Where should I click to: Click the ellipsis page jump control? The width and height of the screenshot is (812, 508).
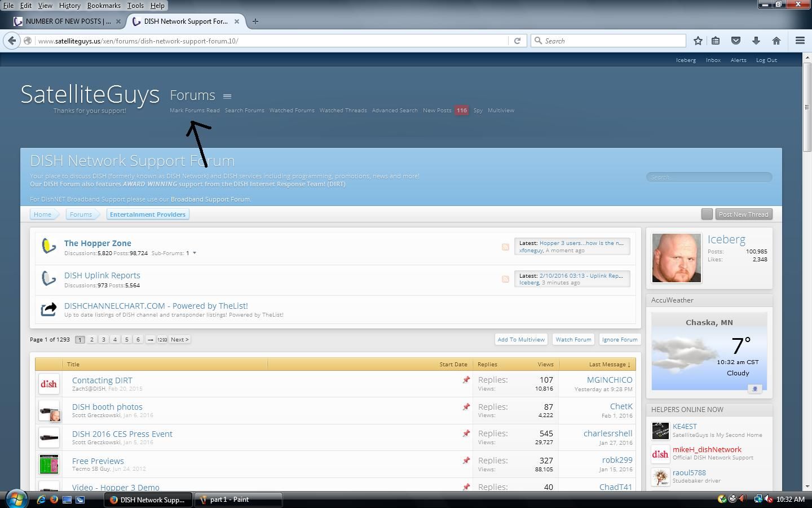(150, 339)
